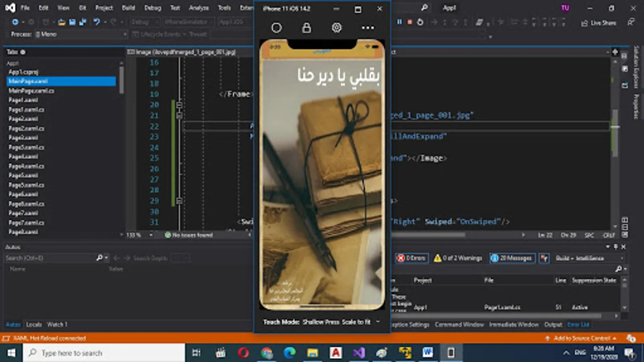
Task: Click the simulator Home button icon
Action: click(277, 28)
